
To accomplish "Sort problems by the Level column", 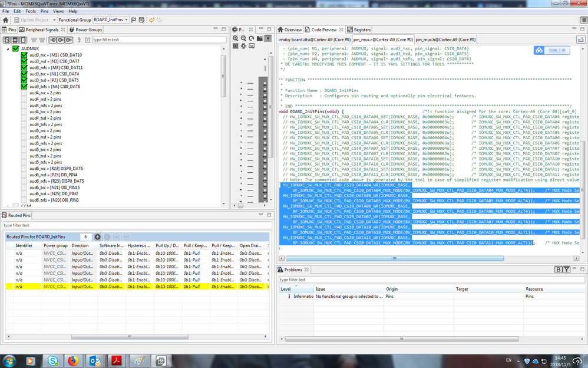I will coord(296,289).
